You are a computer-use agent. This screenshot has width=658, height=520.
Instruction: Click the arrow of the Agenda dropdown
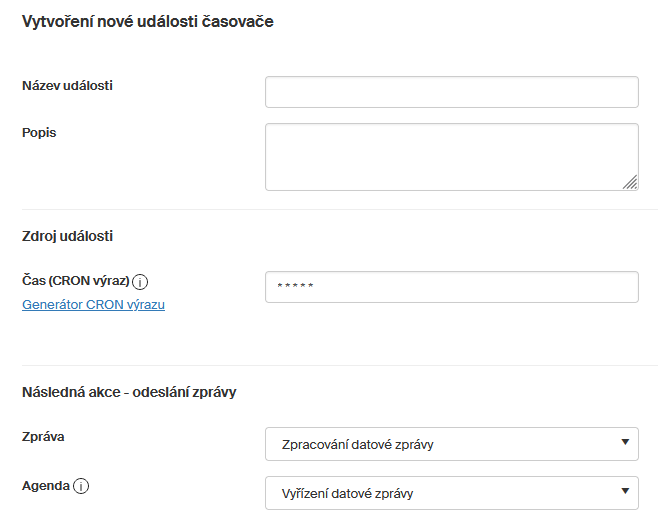click(x=625, y=491)
